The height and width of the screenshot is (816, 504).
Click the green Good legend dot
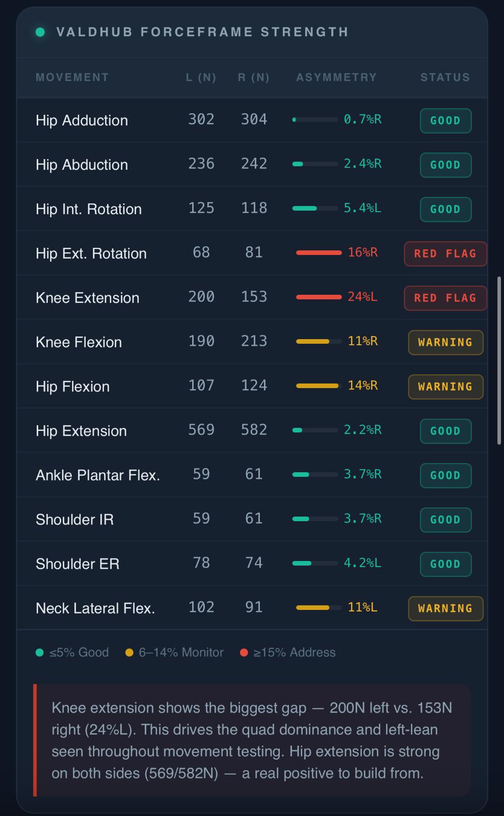pos(40,652)
